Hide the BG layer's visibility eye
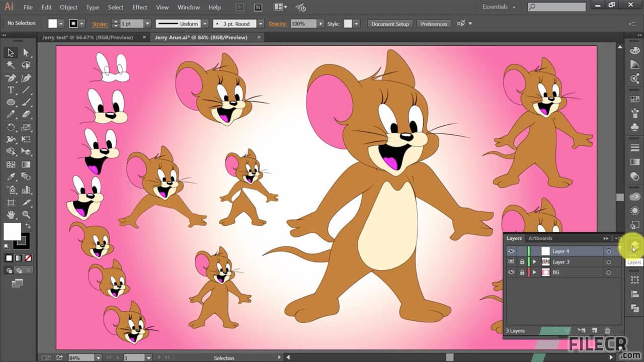 tap(511, 272)
